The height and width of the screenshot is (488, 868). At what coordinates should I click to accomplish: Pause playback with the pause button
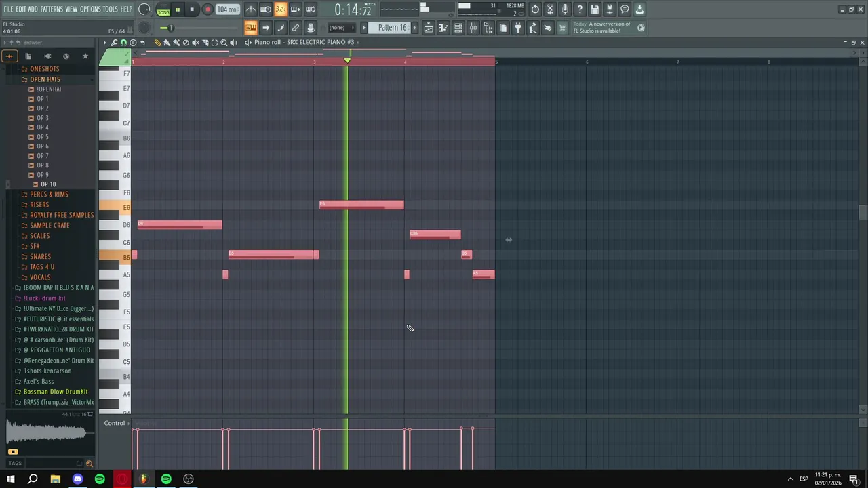coord(178,9)
